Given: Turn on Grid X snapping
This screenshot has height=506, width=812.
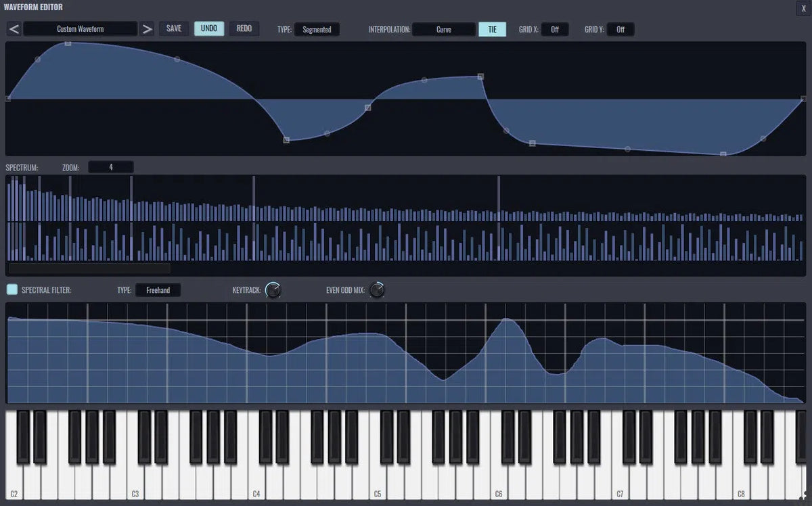Looking at the screenshot, I should click(x=555, y=29).
